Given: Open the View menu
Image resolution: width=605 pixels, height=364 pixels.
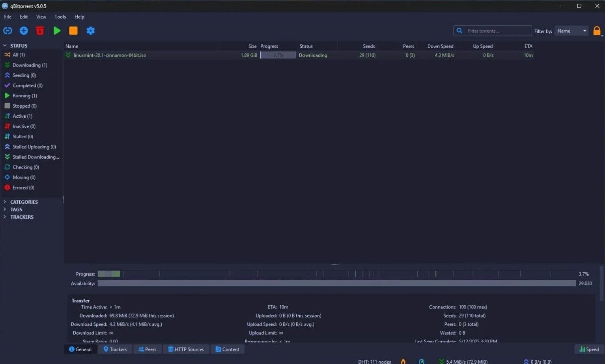Looking at the screenshot, I should click(x=41, y=17).
